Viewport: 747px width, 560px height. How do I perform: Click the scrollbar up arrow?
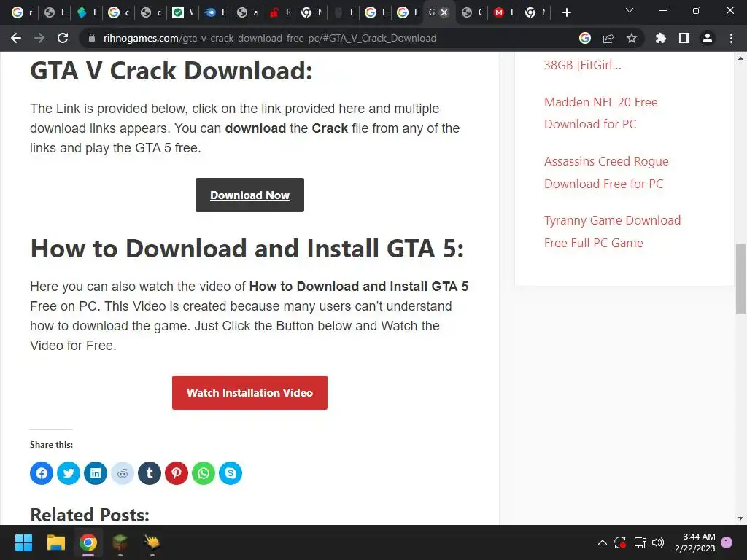[x=740, y=58]
